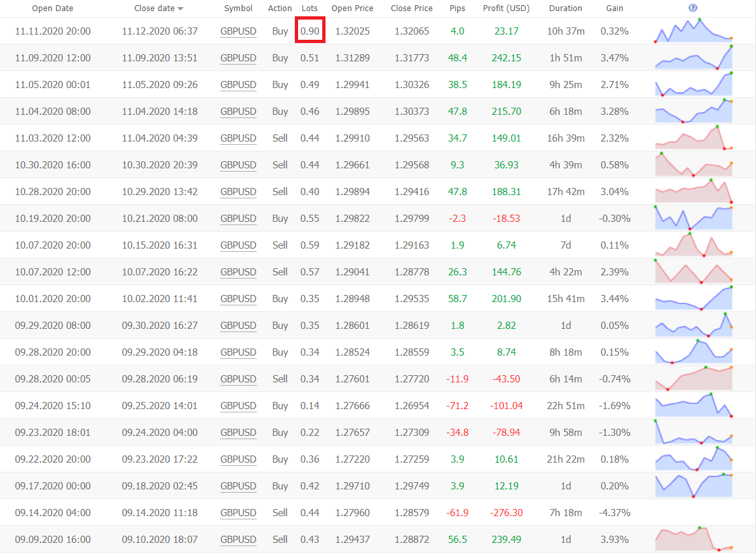This screenshot has width=756, height=554.
Task: Open the sparkline for the 09.09.2020 sell trade
Action: tap(693, 539)
